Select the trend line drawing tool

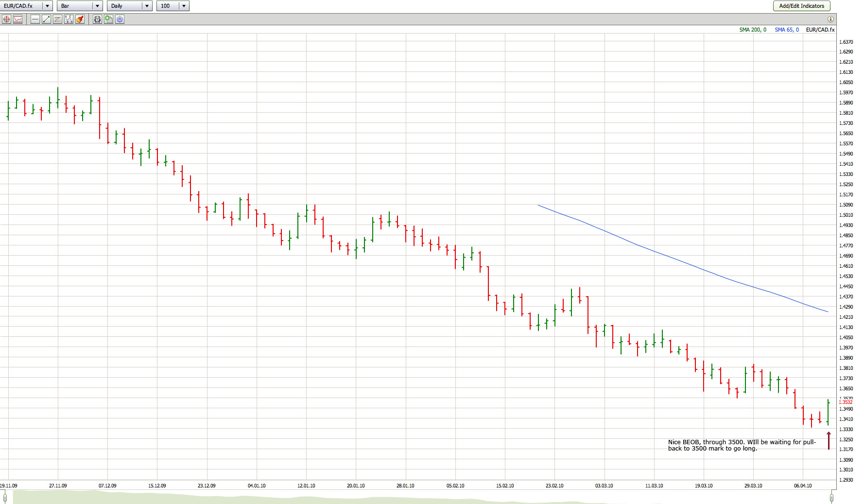(x=46, y=19)
